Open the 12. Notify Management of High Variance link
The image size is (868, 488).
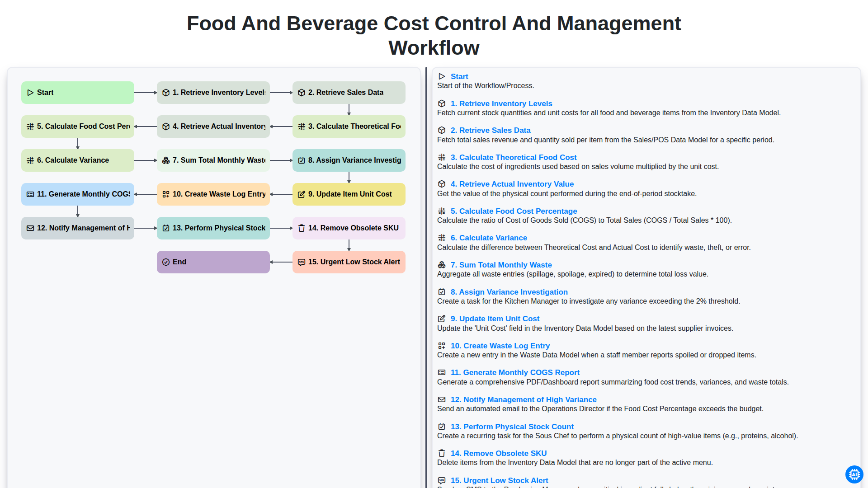524,399
